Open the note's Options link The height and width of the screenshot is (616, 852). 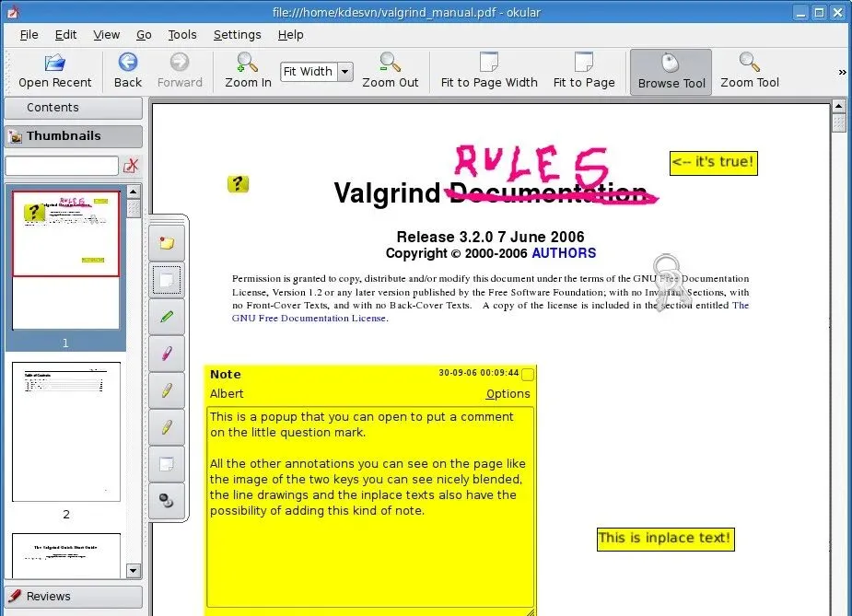[508, 394]
